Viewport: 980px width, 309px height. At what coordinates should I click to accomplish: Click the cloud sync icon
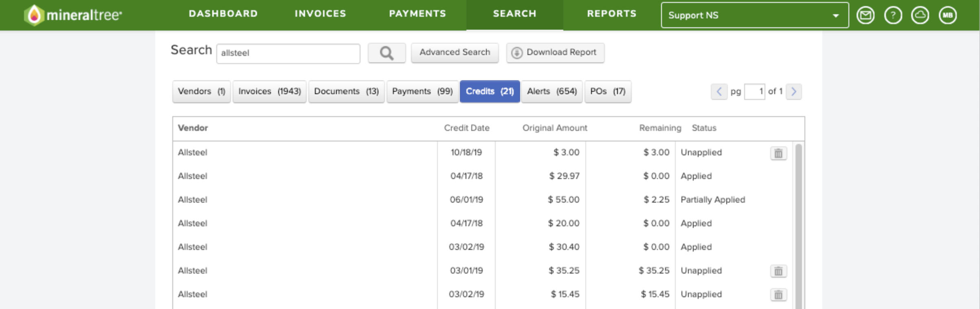[x=920, y=15]
